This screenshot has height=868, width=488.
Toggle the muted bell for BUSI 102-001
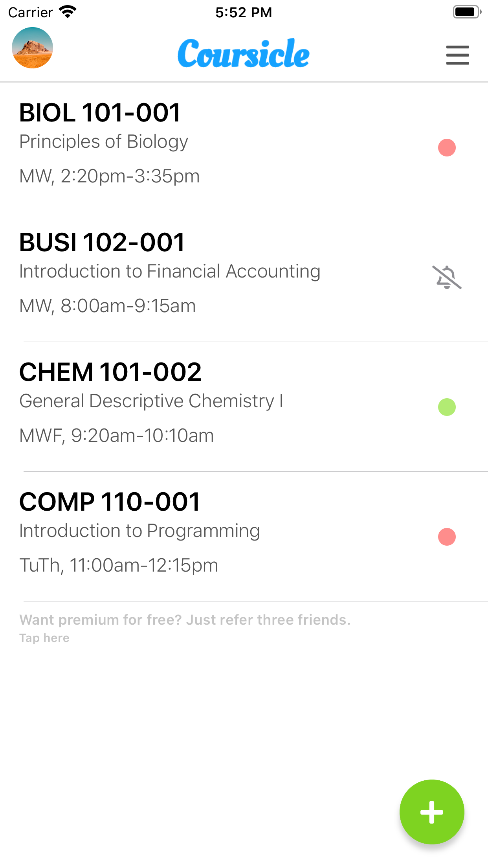[x=447, y=277]
